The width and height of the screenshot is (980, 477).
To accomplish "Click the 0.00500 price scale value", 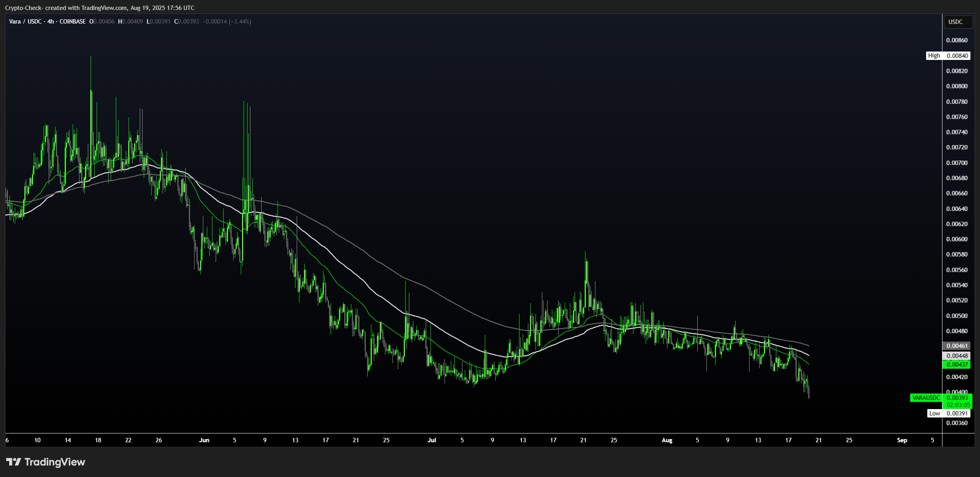I will 957,316.
